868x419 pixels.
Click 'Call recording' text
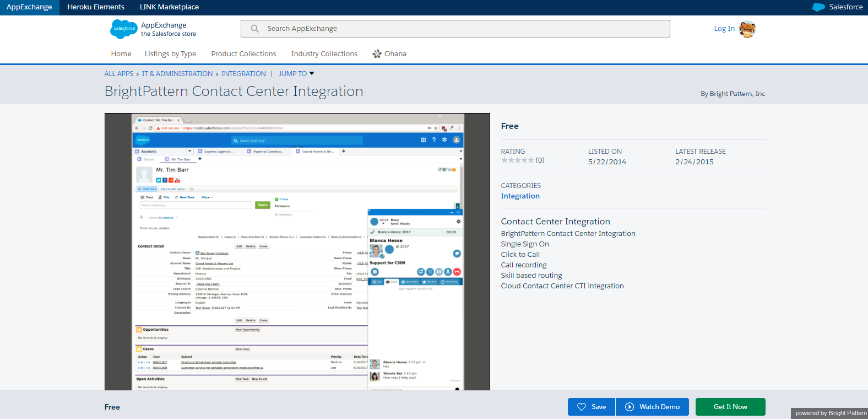[524, 265]
